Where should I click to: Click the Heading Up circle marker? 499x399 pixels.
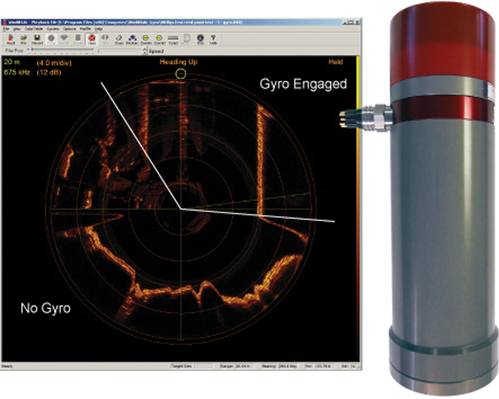[181, 74]
